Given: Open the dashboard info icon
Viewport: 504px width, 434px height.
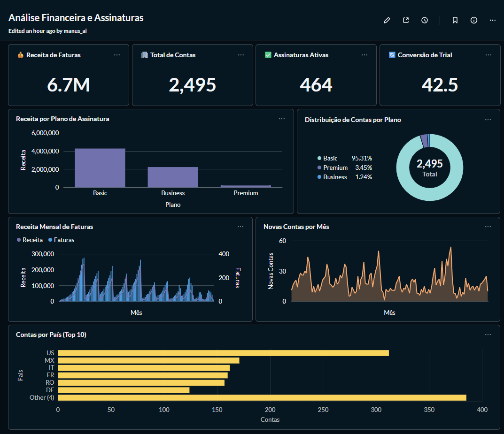Looking at the screenshot, I should [473, 20].
